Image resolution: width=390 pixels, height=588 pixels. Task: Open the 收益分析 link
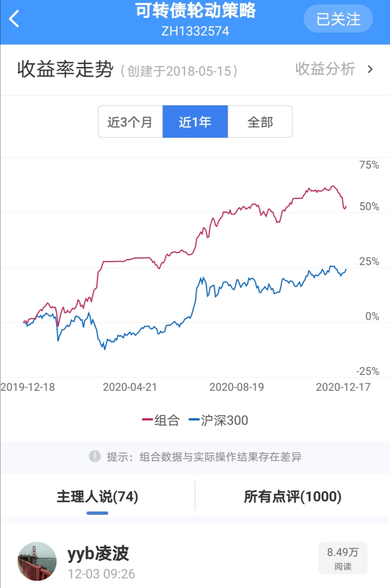(325, 69)
